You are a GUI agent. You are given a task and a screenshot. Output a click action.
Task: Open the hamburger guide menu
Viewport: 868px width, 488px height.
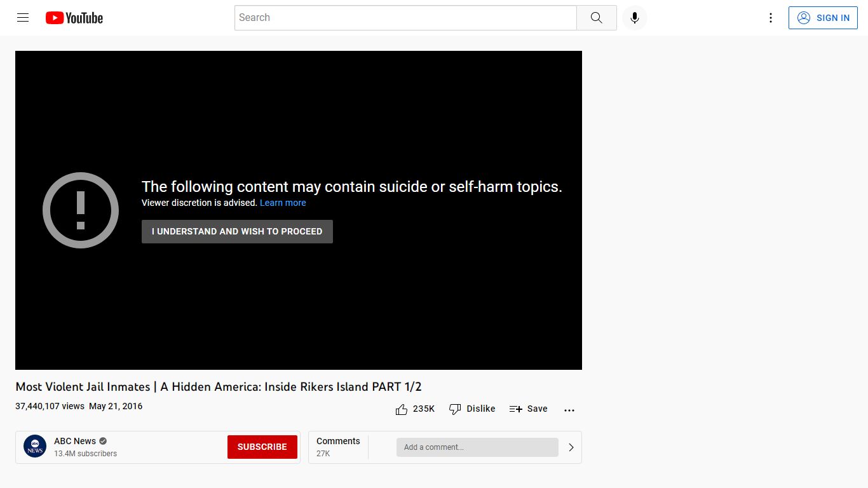coord(23,18)
